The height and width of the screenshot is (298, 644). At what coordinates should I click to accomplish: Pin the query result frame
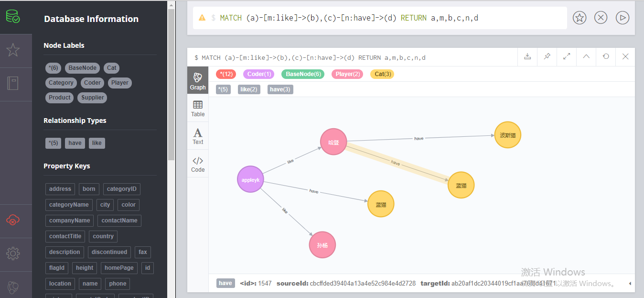(x=547, y=56)
